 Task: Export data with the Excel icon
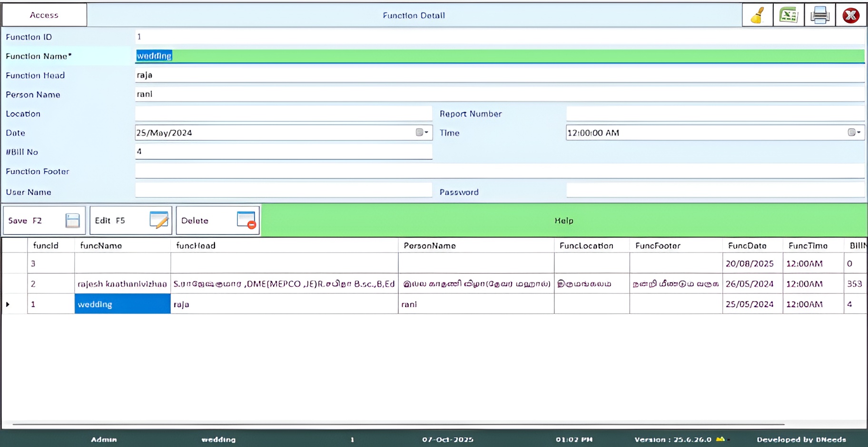coord(789,15)
